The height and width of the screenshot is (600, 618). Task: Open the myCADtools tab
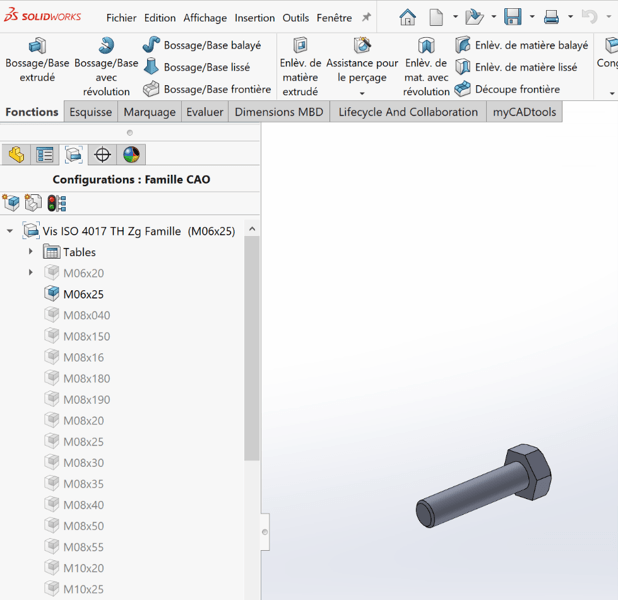click(x=524, y=112)
